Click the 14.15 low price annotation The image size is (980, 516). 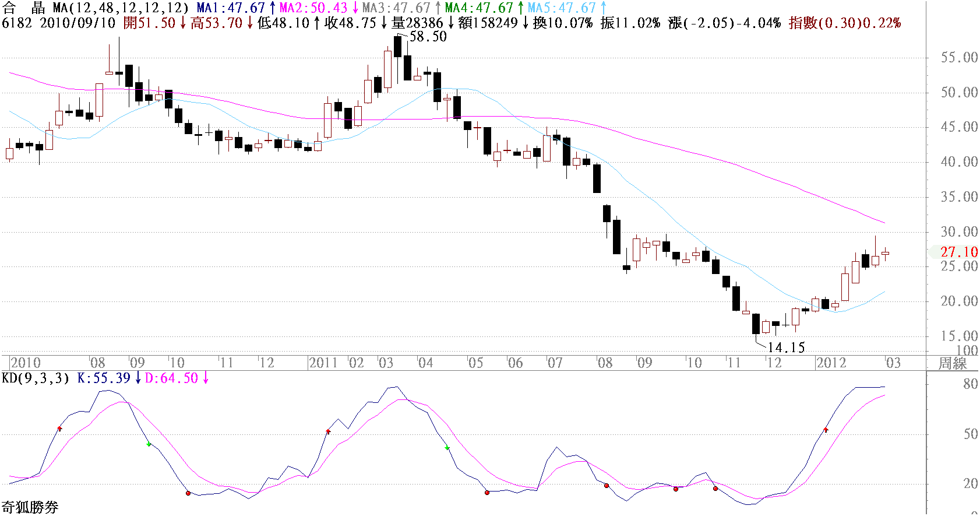coord(786,347)
